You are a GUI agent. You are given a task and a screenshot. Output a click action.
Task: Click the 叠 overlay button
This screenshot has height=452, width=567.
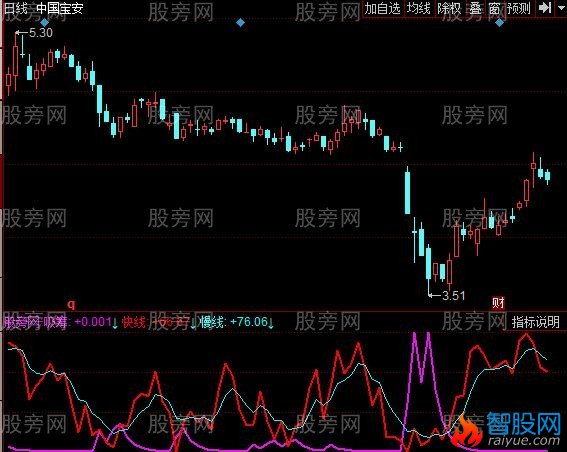pyautogui.click(x=475, y=8)
